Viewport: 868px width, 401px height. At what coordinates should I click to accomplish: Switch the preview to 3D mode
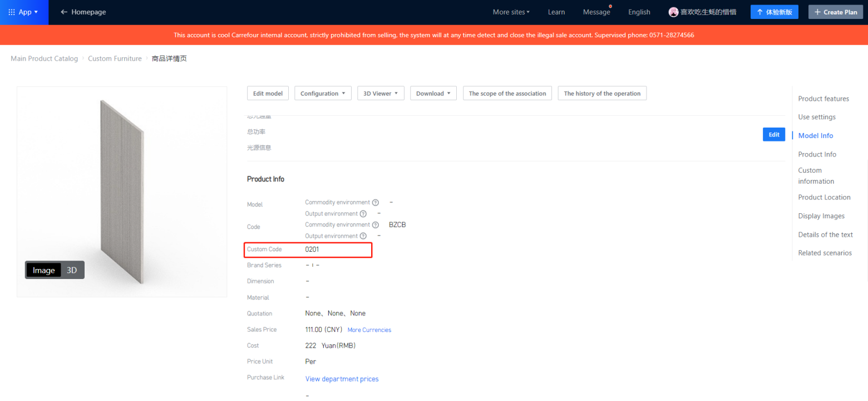click(72, 270)
